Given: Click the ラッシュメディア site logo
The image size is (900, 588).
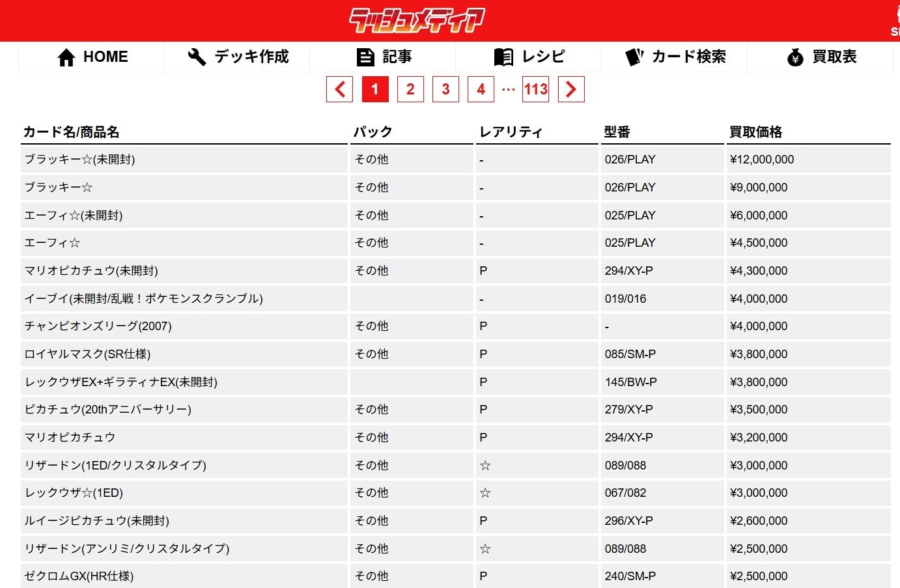Looking at the screenshot, I should tap(417, 20).
